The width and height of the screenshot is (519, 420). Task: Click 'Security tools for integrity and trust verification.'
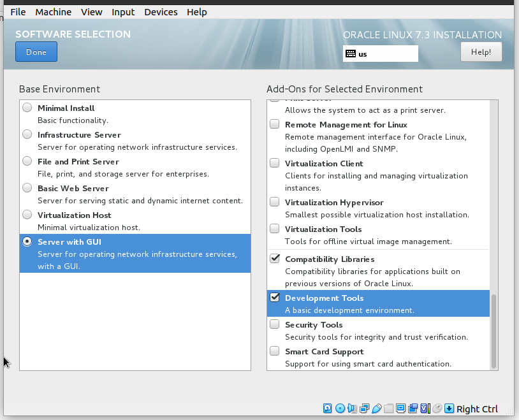[376, 337]
